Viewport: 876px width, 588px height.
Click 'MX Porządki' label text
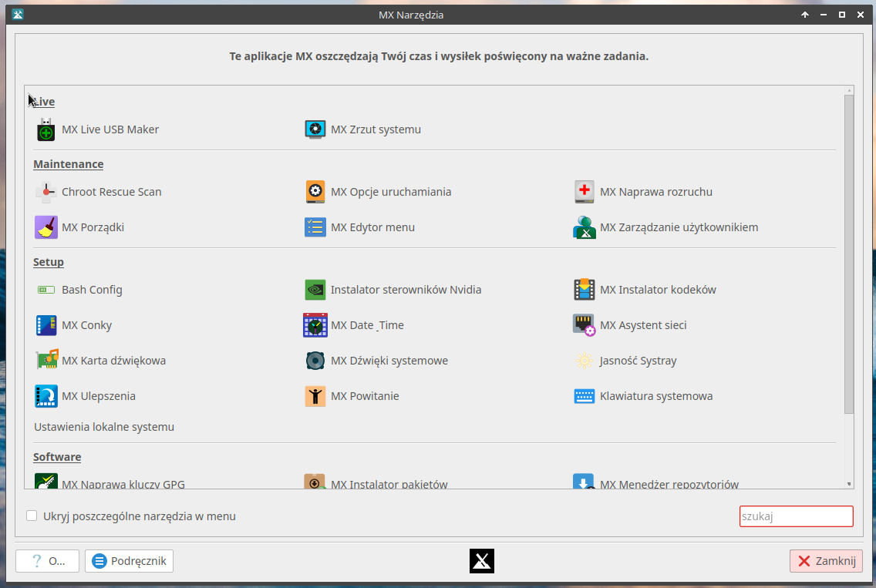[93, 227]
